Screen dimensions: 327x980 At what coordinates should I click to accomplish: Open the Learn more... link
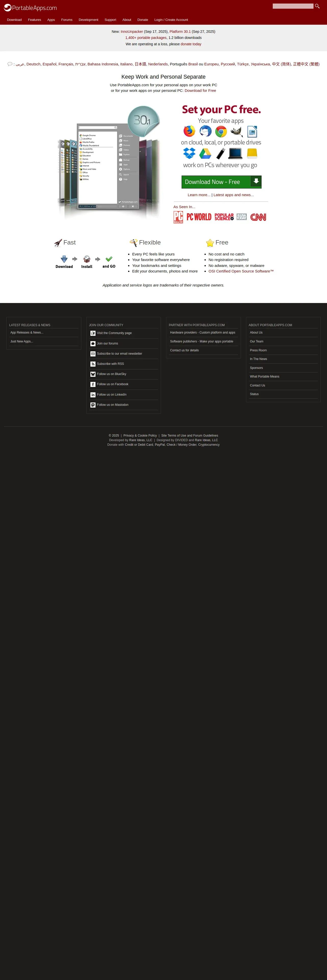(x=199, y=195)
